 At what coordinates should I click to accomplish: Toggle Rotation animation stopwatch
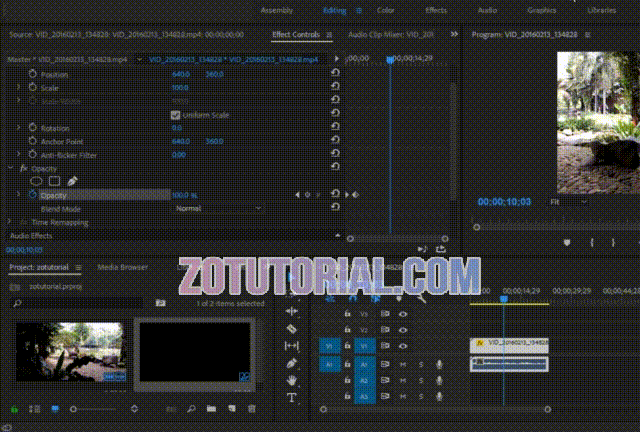(33, 127)
